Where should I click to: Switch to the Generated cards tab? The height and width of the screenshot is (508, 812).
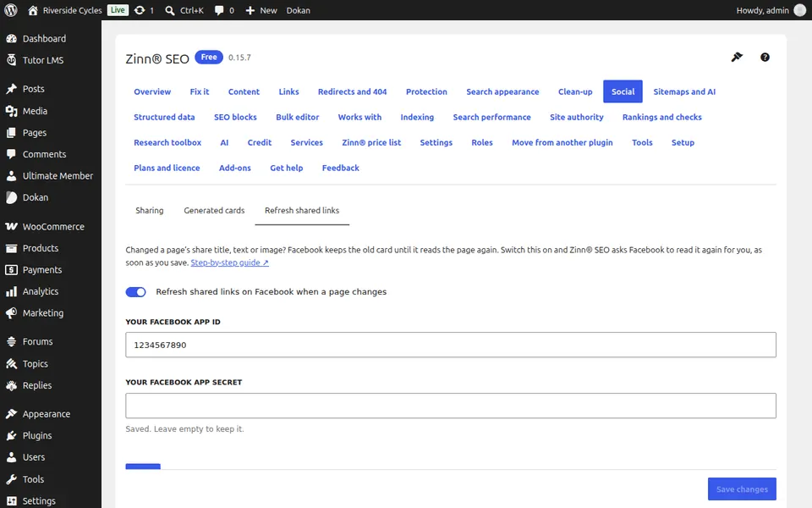coord(214,211)
